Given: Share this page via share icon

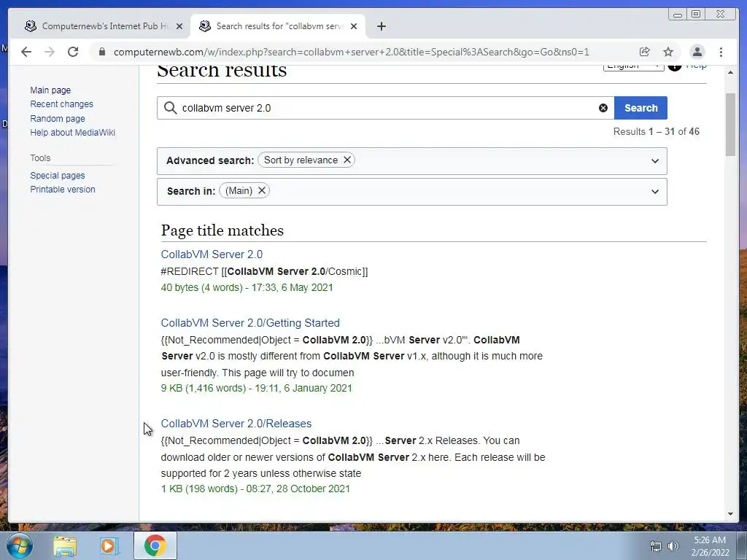Looking at the screenshot, I should point(645,52).
